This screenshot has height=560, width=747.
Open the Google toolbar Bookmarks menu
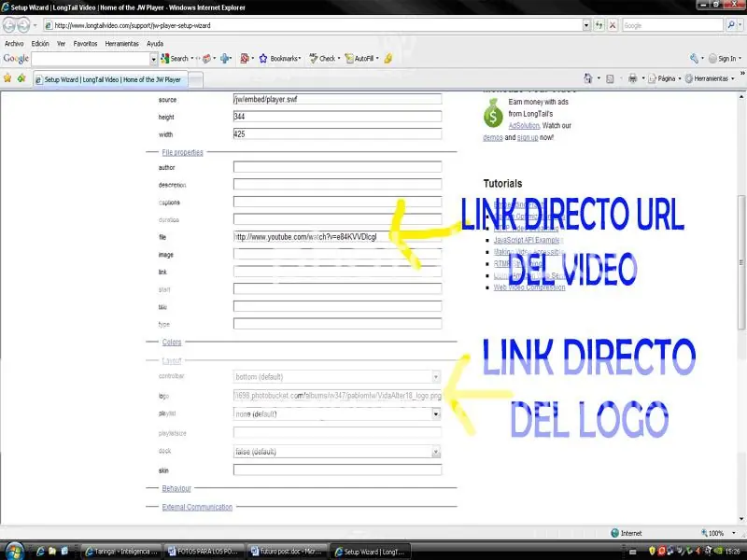(x=279, y=59)
